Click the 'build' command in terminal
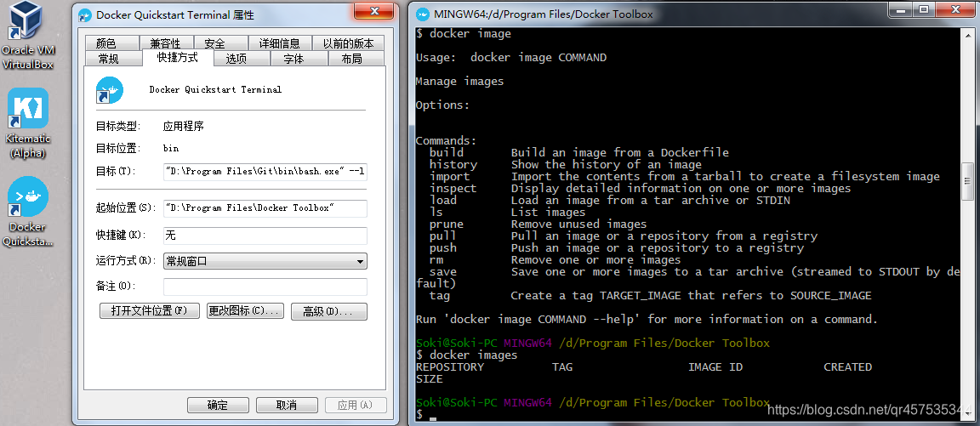Image resolution: width=980 pixels, height=426 pixels. pyautogui.click(x=447, y=152)
